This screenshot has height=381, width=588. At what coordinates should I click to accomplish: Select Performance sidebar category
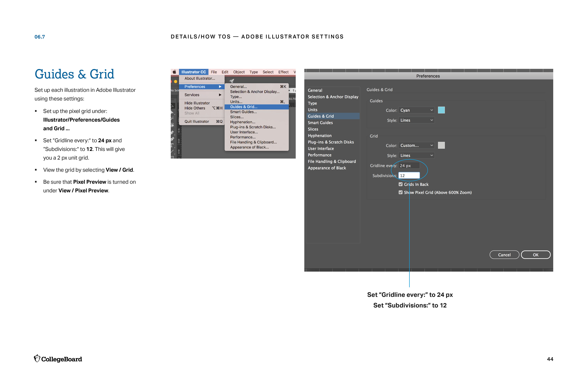[x=333, y=155]
